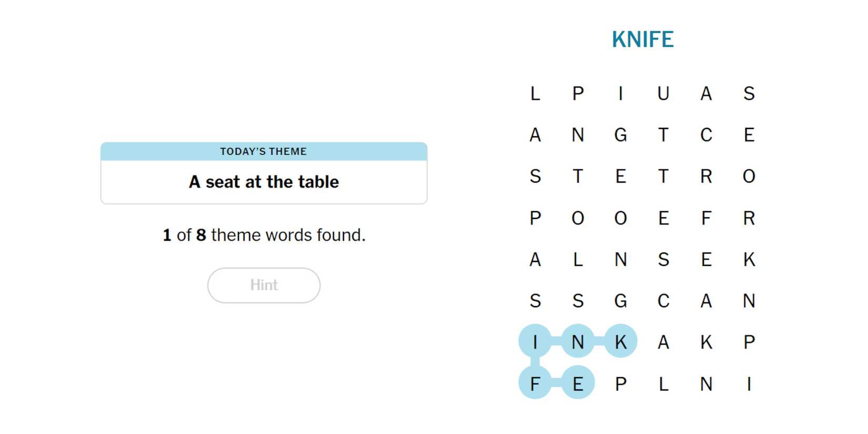Select the highlighted letter I
The image size is (868, 434).
pyautogui.click(x=535, y=342)
